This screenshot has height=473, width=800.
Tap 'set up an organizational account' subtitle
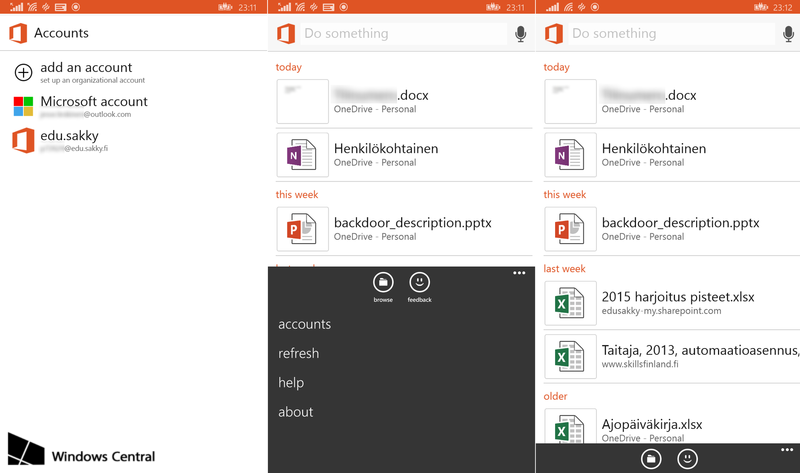coord(92,81)
